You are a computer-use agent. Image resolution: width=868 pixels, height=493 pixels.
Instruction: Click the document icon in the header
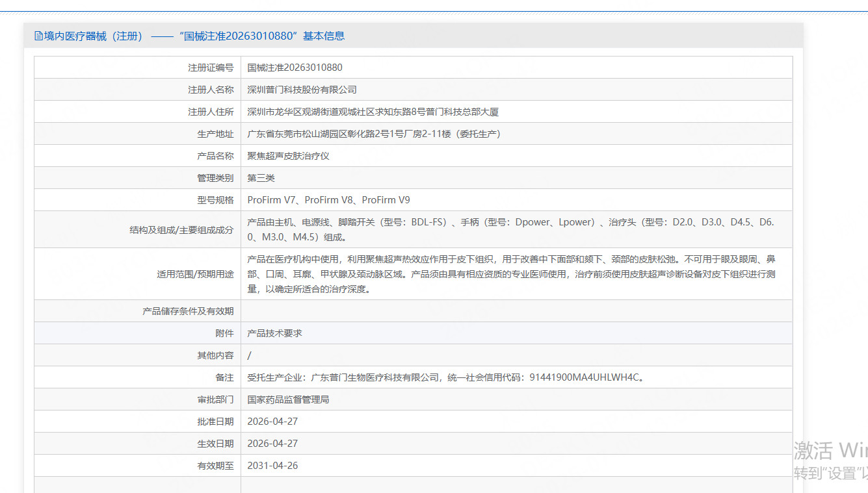(x=38, y=36)
